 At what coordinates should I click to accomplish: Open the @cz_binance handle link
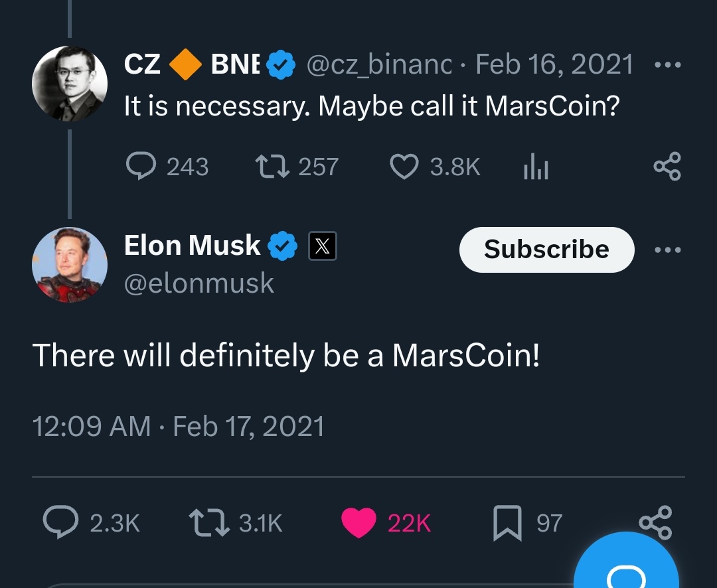(x=378, y=64)
